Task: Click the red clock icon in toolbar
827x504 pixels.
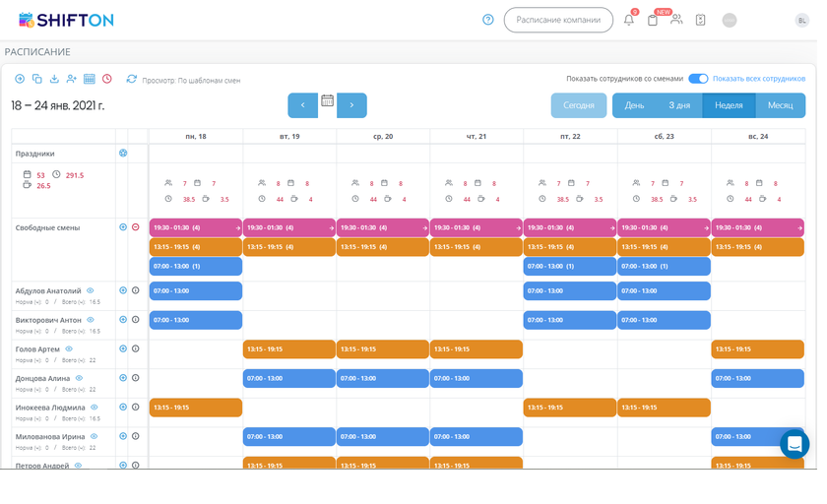Action: click(107, 79)
